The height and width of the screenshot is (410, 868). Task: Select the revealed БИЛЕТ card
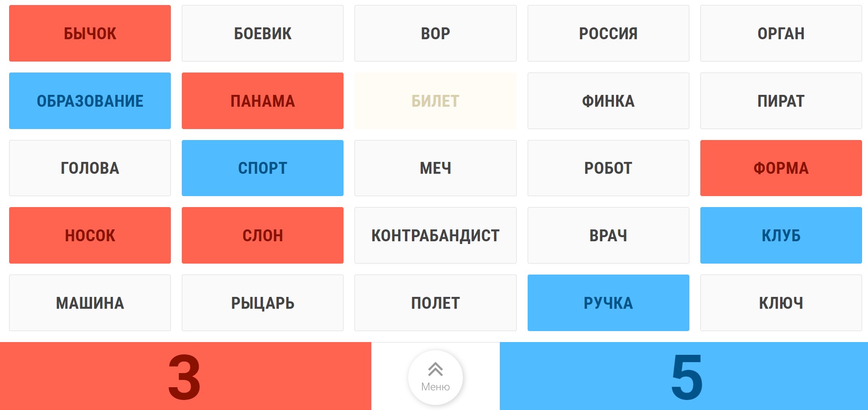click(x=435, y=100)
